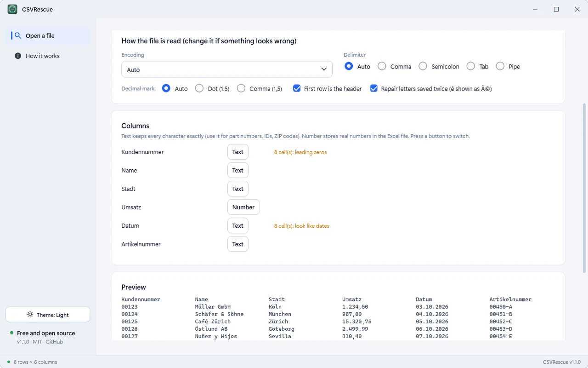Click the Umsatz header in Preview
588x368 pixels.
click(352, 299)
